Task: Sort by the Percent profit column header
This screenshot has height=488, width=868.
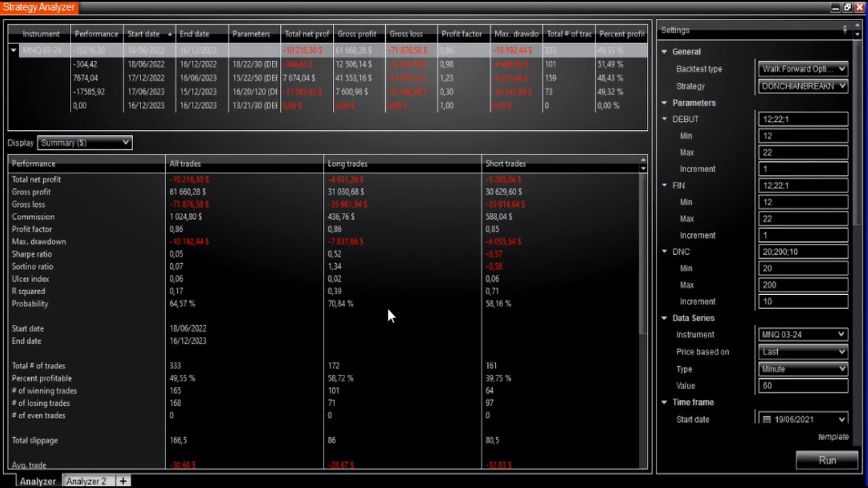Action: pyautogui.click(x=621, y=34)
